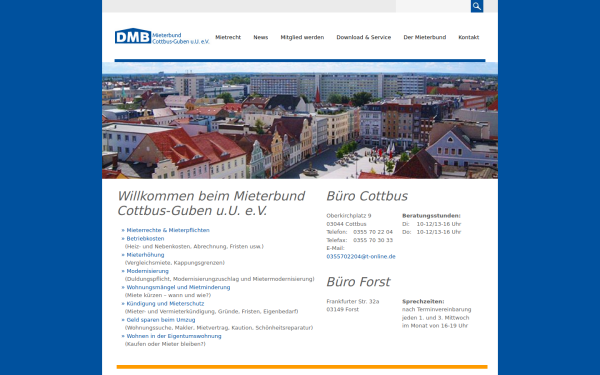This screenshot has height=375, width=600.
Task: Click the Oberkirchplatz 9 address line
Action: 349,216
